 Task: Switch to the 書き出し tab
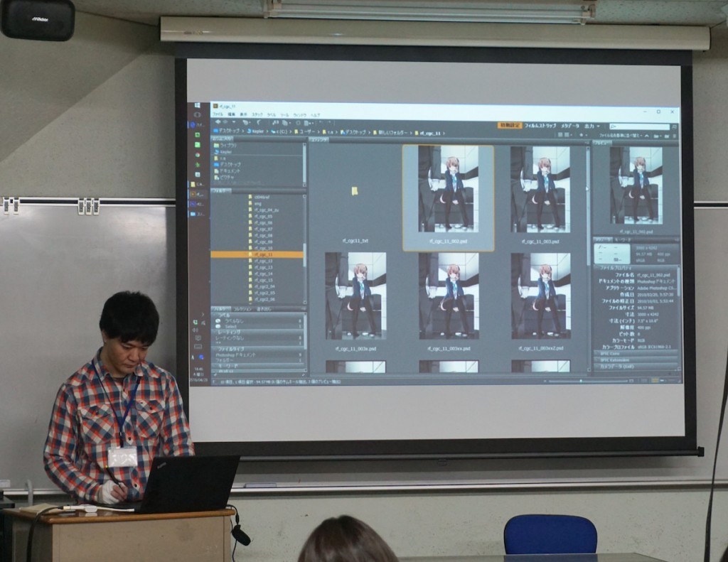pos(264,309)
